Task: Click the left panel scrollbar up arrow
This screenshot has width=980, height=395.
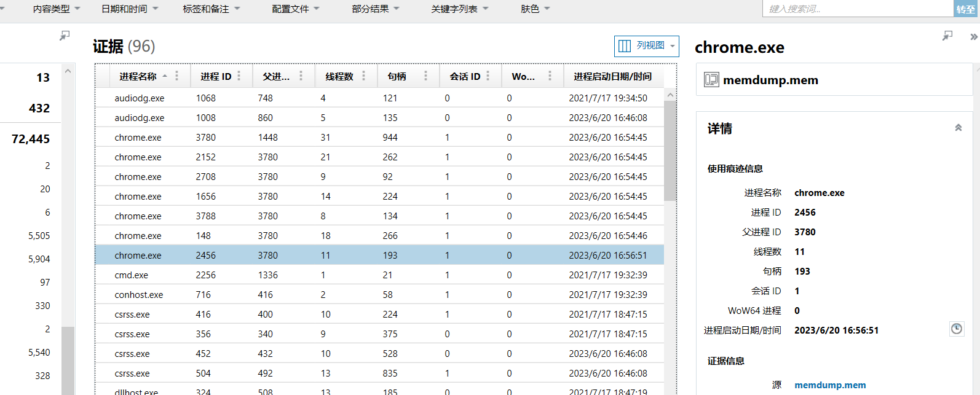Action: coord(68,71)
